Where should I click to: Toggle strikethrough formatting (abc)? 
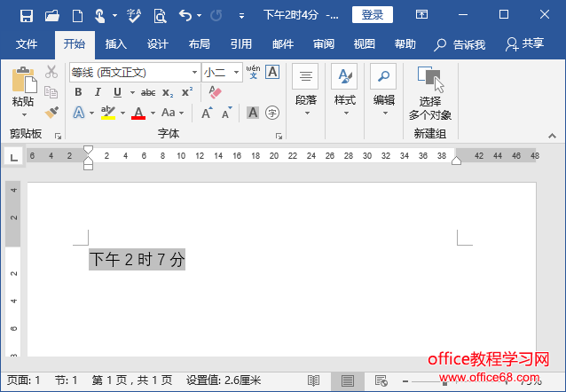[x=148, y=93]
